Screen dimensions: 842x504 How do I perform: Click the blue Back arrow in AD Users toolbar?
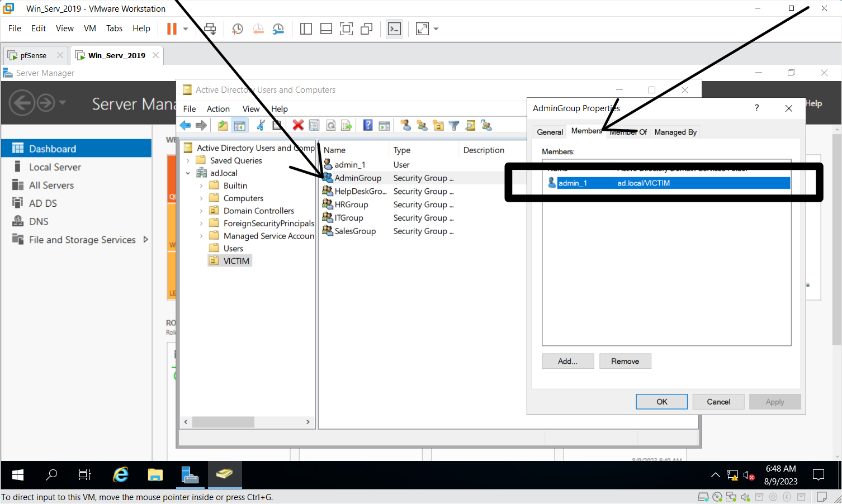[186, 125]
